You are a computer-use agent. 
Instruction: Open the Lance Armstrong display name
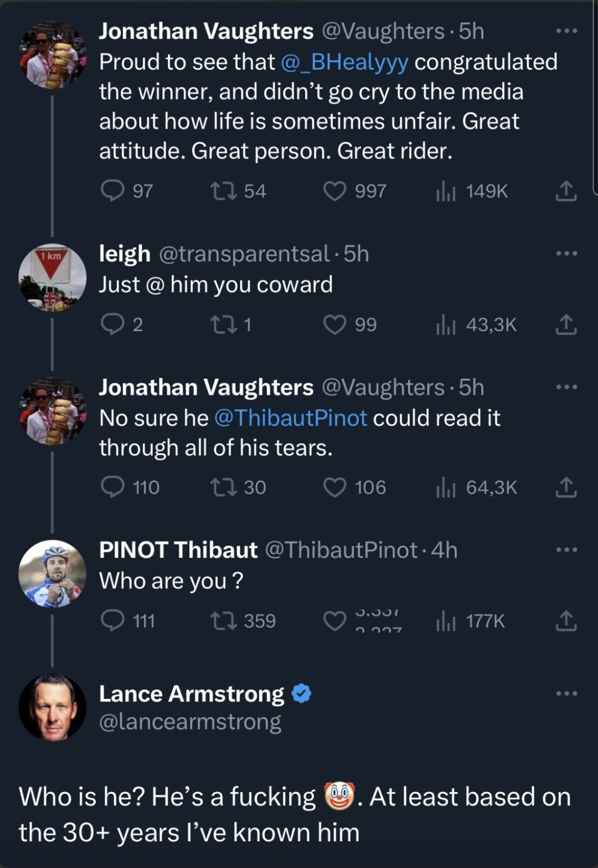(x=191, y=694)
